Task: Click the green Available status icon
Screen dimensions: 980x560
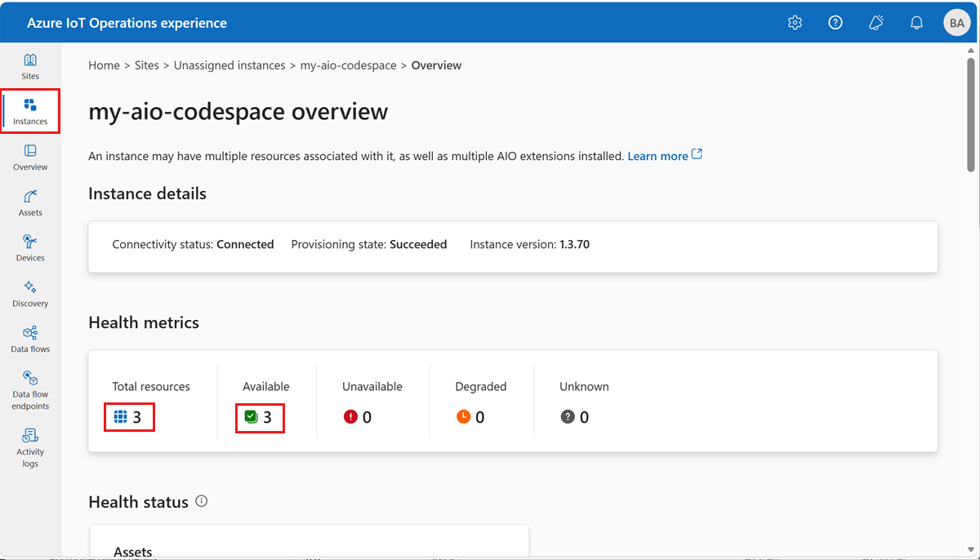Action: pos(252,417)
